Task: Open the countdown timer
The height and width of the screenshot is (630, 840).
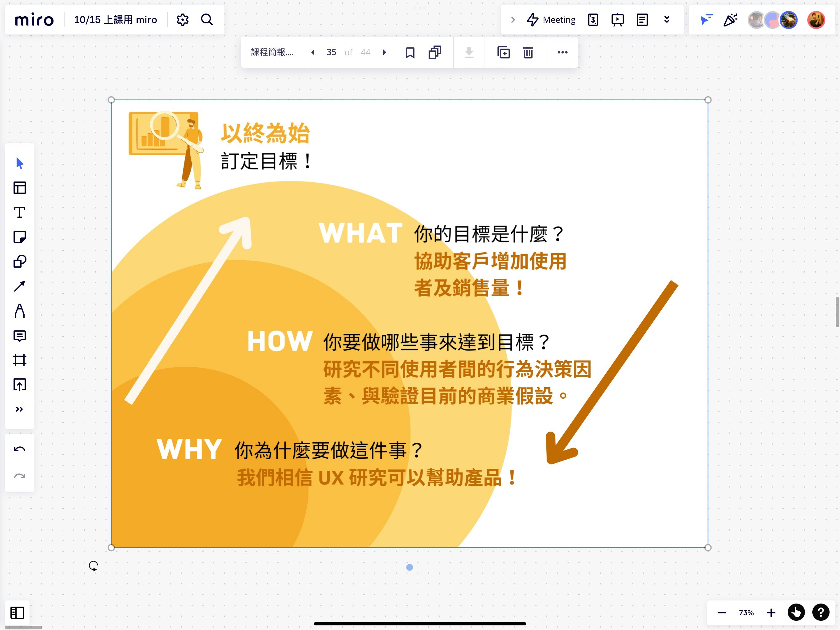Action: (x=593, y=20)
